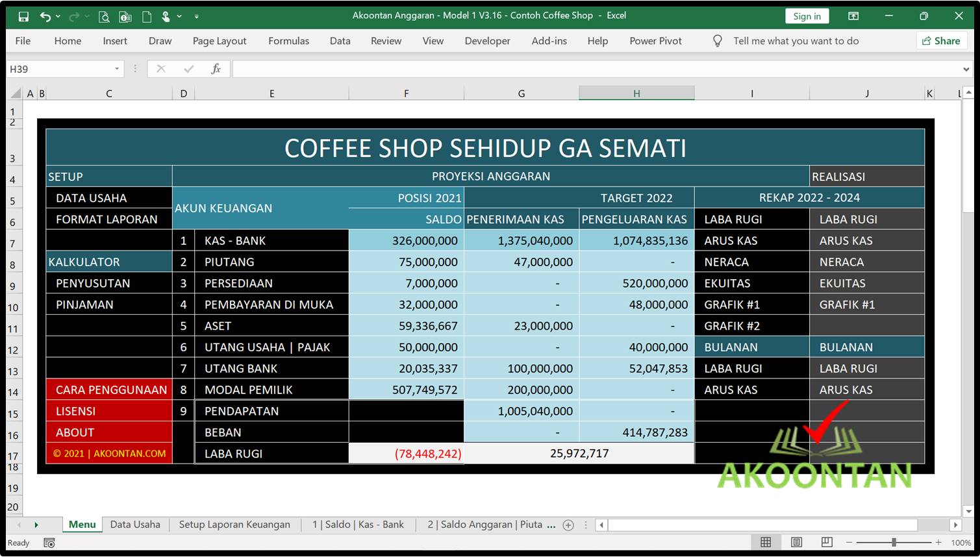Select the CARA PENGGUNAAN red menu item

coord(109,390)
